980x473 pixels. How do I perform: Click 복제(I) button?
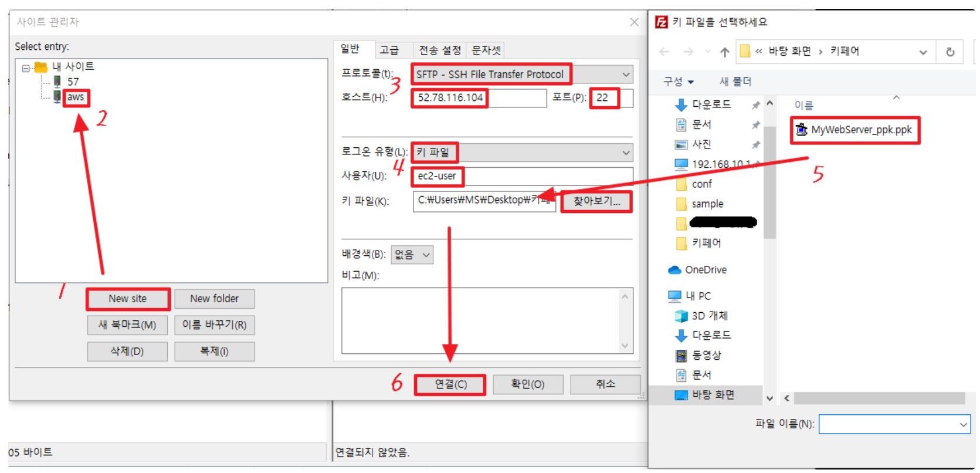[x=215, y=351]
